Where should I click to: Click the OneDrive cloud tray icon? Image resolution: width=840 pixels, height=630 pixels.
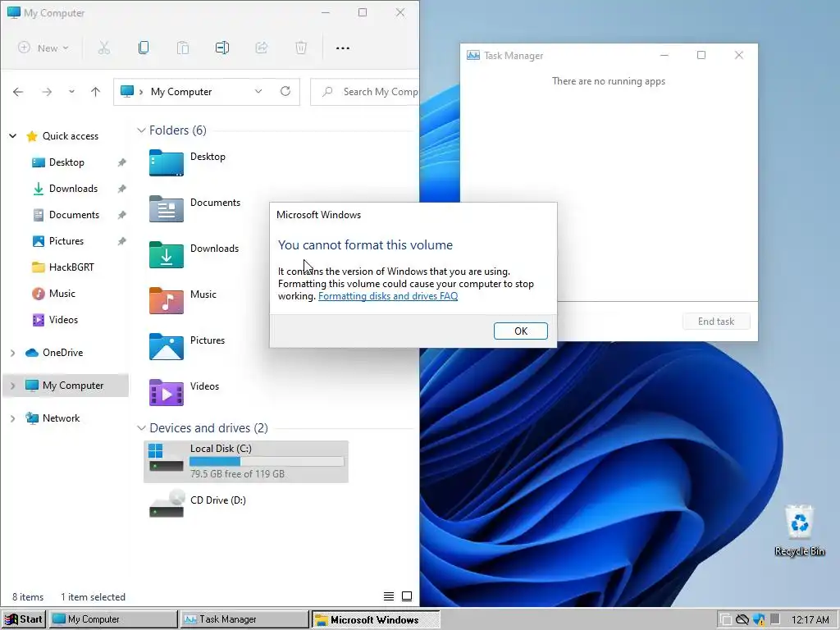pos(742,620)
